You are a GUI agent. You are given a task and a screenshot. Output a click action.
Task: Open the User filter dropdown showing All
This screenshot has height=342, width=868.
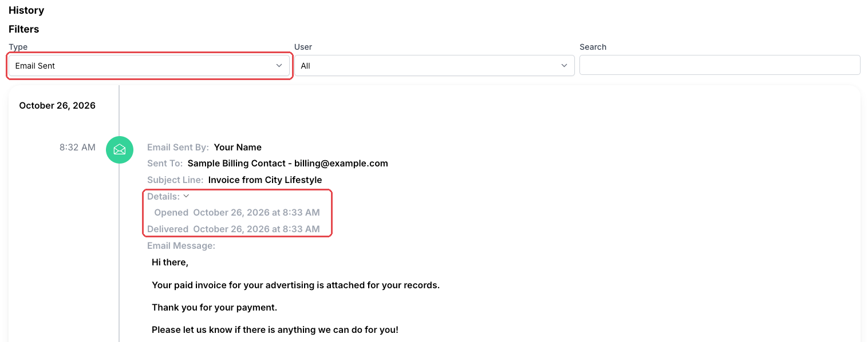(x=434, y=66)
